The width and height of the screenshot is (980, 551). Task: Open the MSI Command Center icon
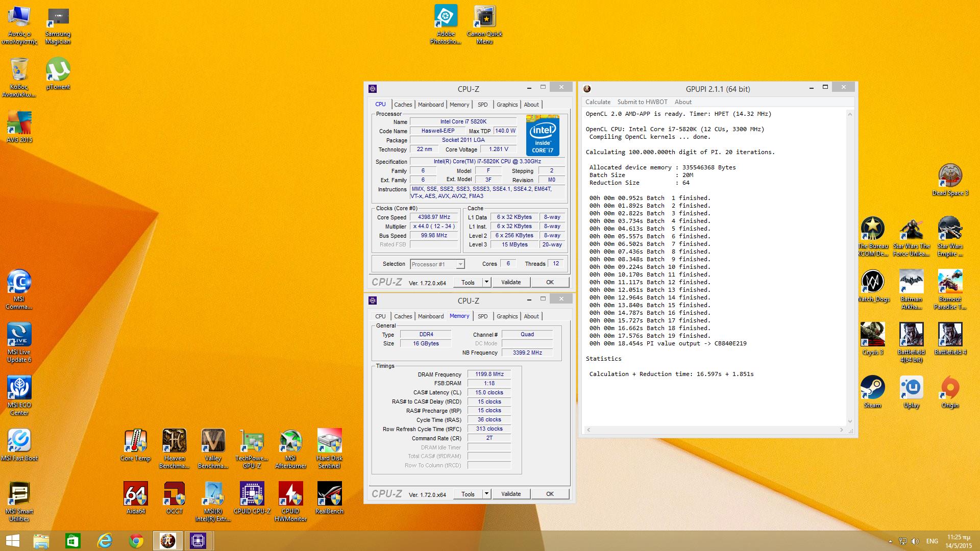(x=19, y=290)
